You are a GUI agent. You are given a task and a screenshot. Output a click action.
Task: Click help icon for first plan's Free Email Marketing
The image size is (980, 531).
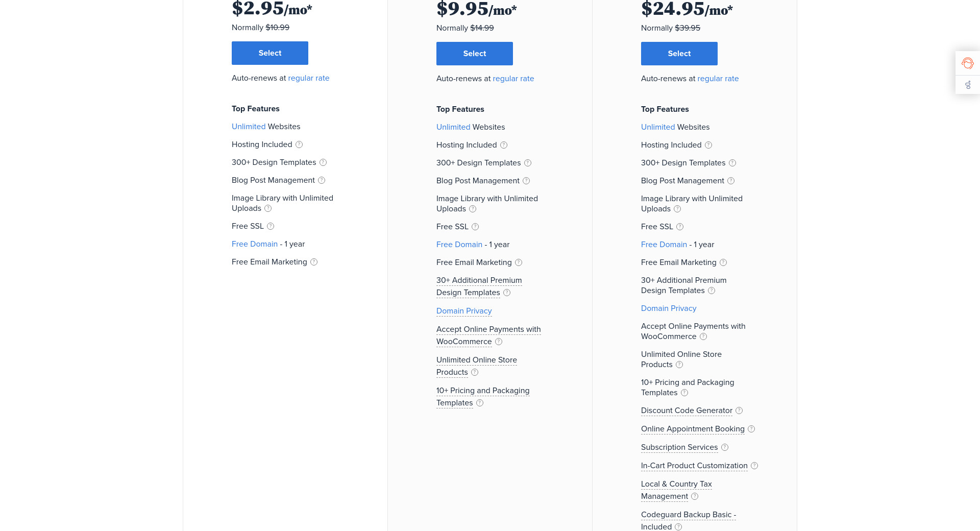coord(314,262)
